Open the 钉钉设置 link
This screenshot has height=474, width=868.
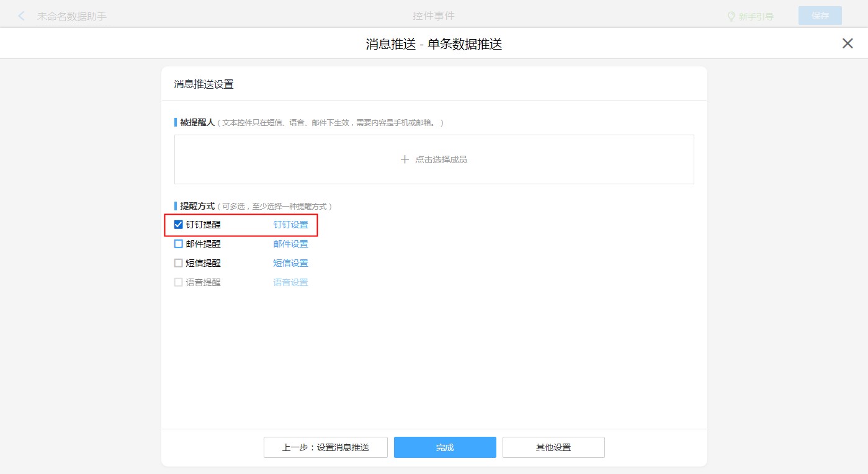coord(290,225)
